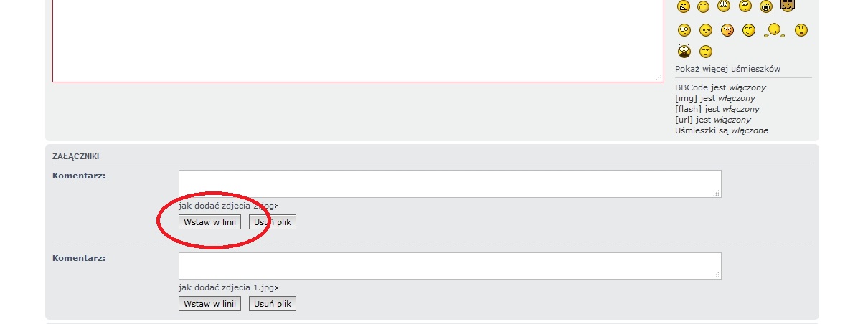This screenshot has height=324, width=868.
Task: Click 'Wstaw w linii' for zdjecia 2.jpg
Action: coord(209,222)
